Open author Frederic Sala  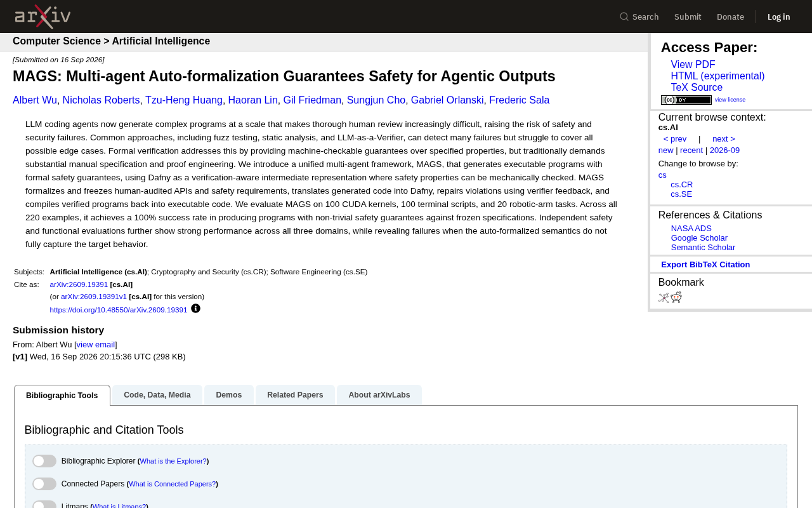[x=520, y=100]
